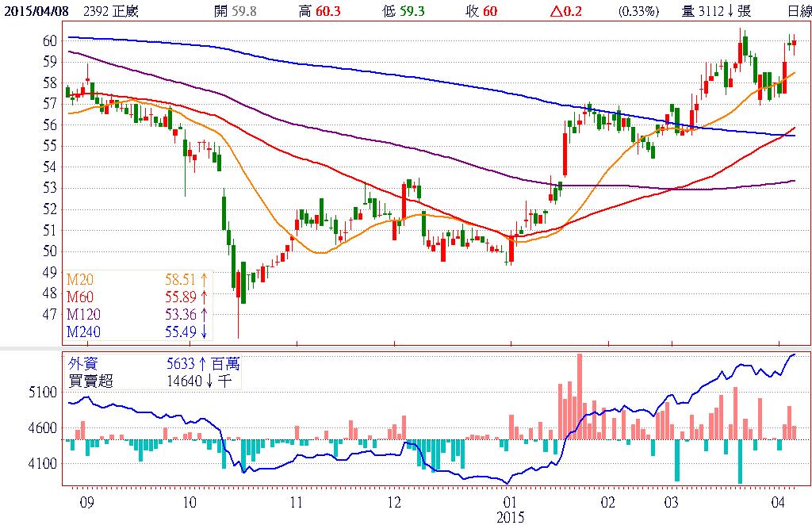This screenshot has height=525, width=812.
Task: Click the red up-triangle price change icon
Action: (x=555, y=11)
